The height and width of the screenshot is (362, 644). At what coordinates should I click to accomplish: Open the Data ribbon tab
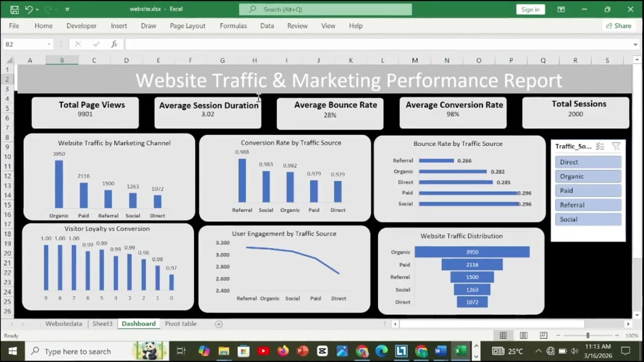(x=267, y=26)
